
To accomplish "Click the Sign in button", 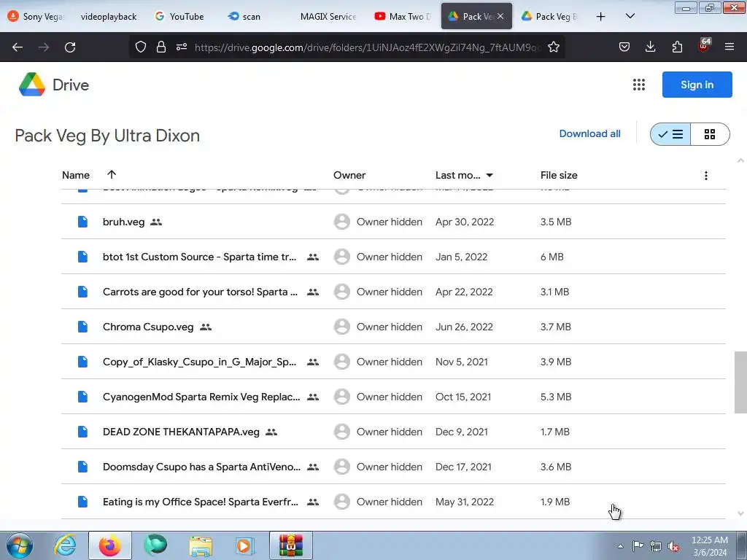I will pos(697,85).
